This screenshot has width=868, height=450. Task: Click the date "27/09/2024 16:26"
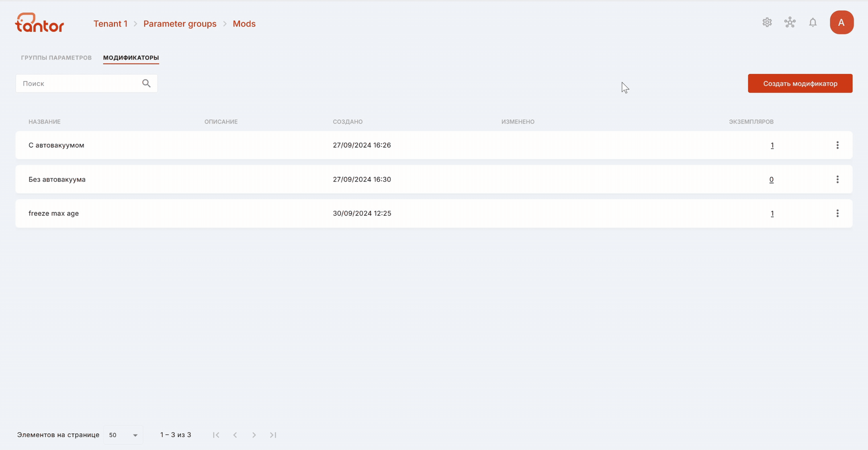pyautogui.click(x=362, y=145)
